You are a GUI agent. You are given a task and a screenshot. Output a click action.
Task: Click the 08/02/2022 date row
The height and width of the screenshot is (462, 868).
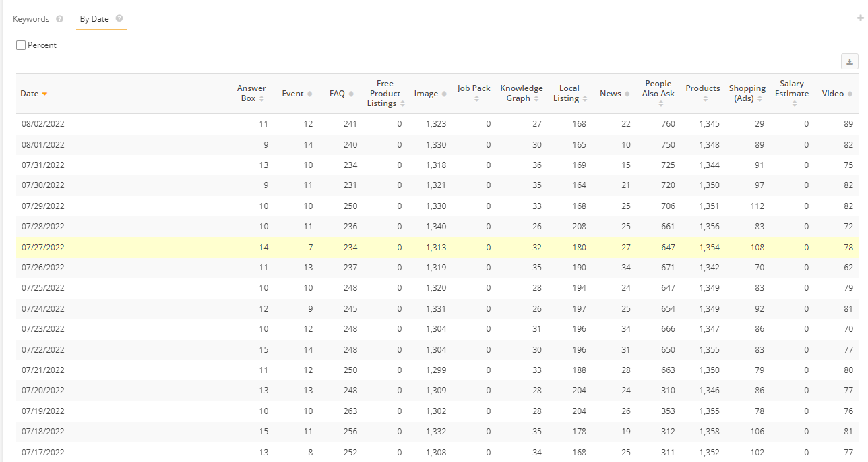(x=43, y=124)
